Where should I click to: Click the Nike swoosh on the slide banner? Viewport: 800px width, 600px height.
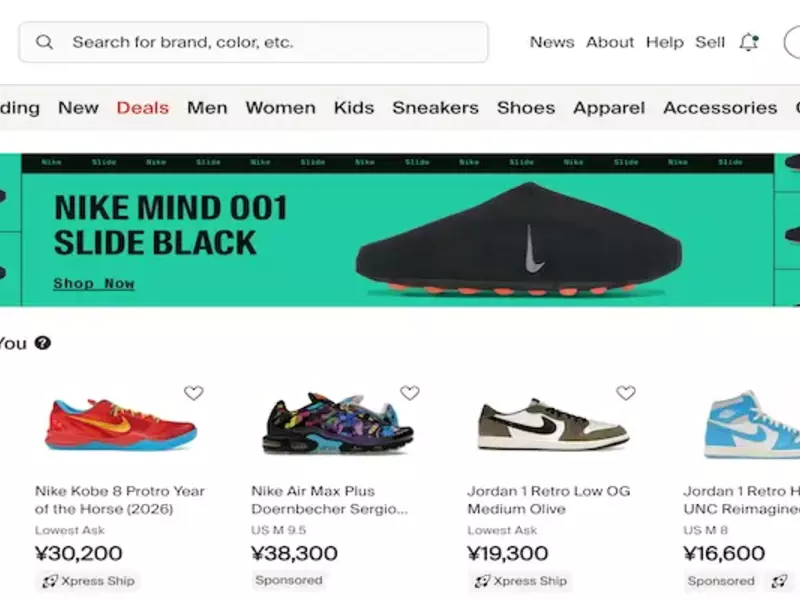click(x=535, y=249)
